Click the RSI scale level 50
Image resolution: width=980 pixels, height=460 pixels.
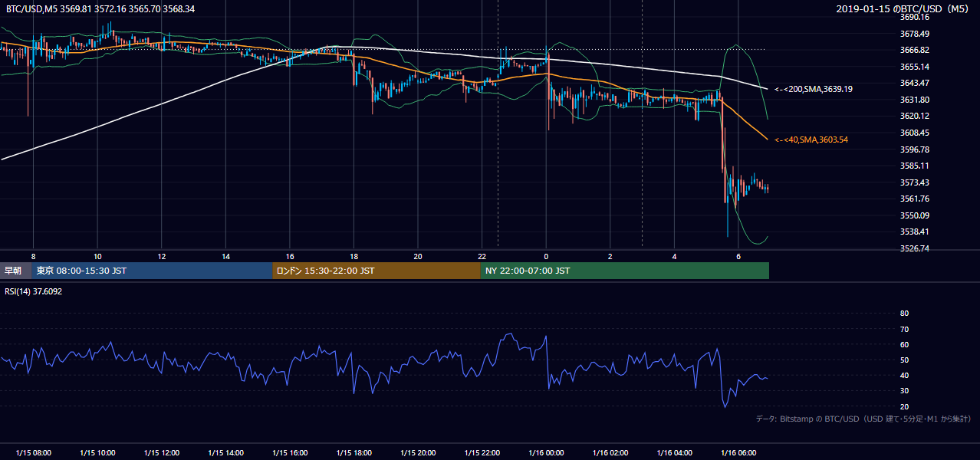904,360
